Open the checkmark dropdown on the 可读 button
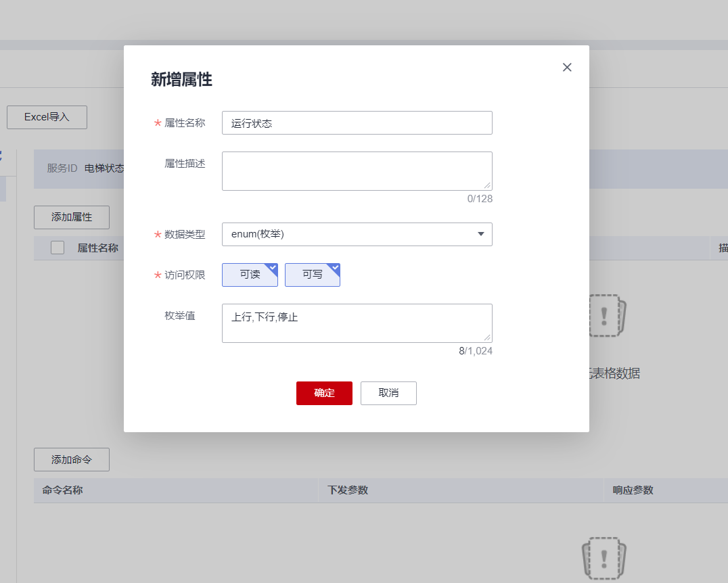 coord(273,268)
